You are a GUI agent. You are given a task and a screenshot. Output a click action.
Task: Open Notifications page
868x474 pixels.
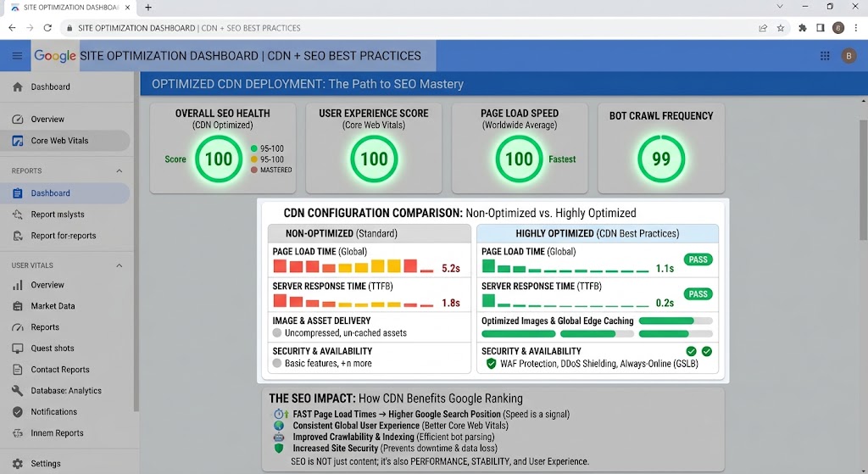[65, 412]
